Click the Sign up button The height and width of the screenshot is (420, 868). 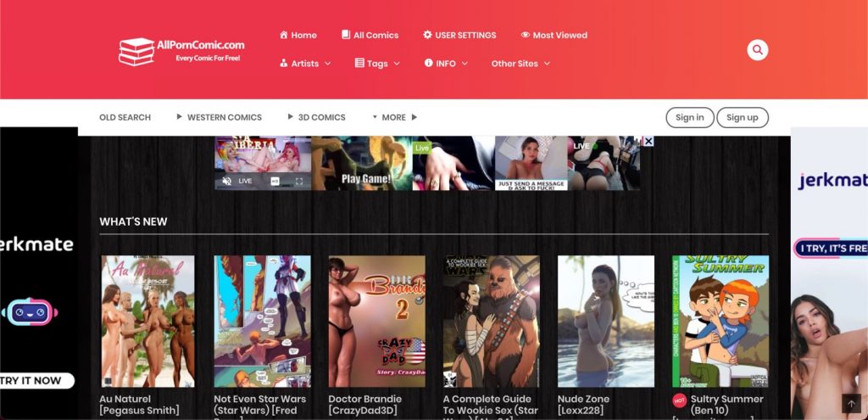pos(743,117)
